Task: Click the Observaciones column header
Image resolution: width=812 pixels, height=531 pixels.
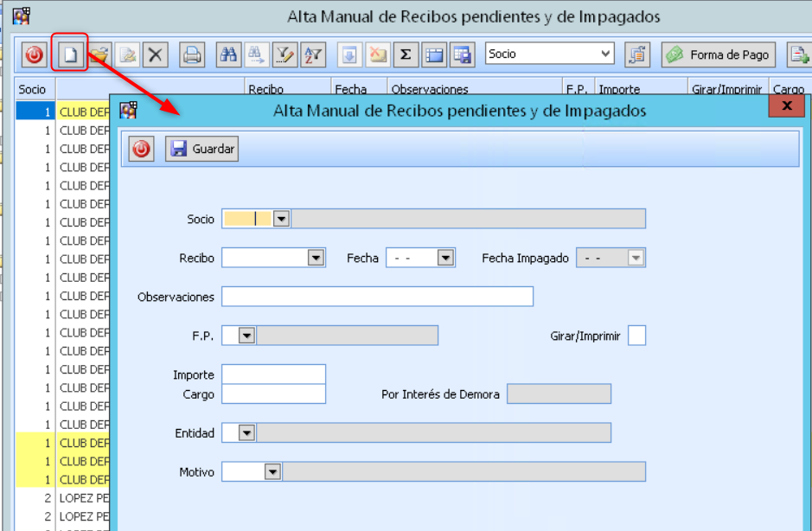Action: [430, 89]
